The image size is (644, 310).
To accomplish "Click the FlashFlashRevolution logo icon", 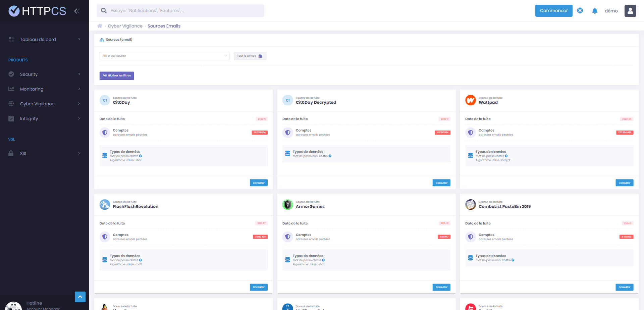I will pyautogui.click(x=105, y=205).
